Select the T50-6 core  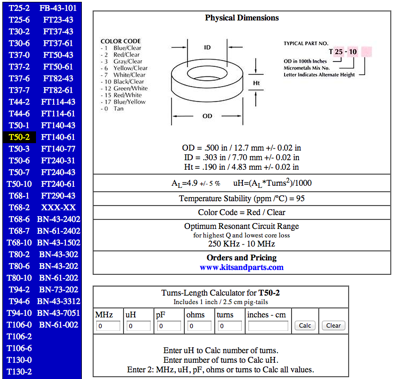[x=19, y=161]
